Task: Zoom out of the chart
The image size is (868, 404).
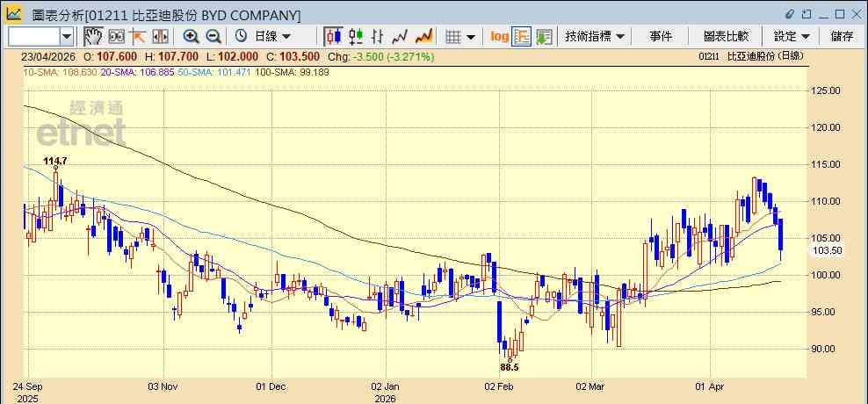Action: tap(213, 37)
